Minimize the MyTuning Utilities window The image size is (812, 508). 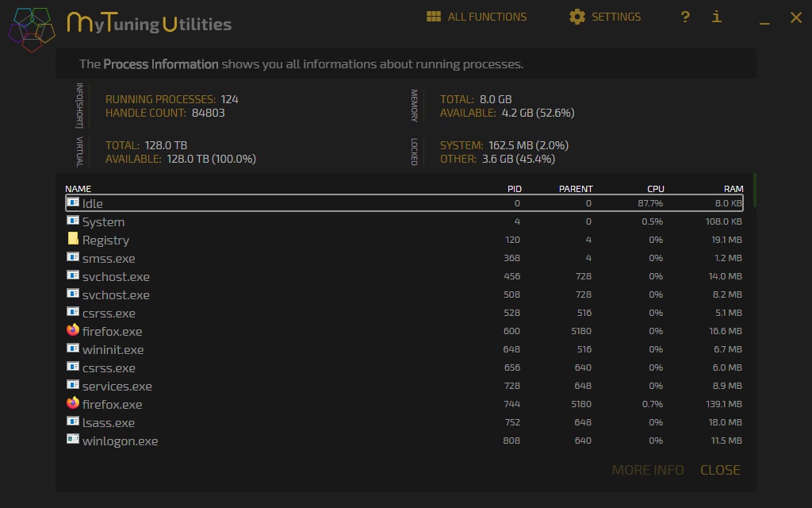(764, 23)
